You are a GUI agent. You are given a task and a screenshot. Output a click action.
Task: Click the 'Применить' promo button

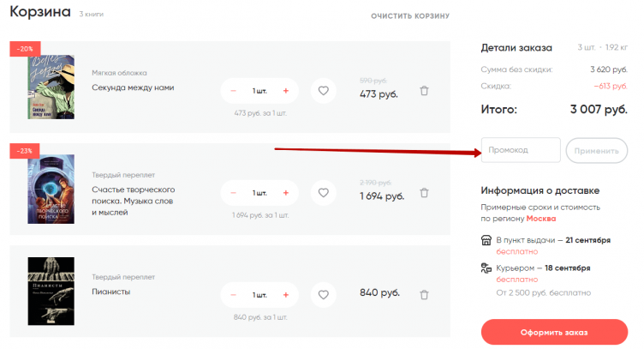[x=597, y=151]
